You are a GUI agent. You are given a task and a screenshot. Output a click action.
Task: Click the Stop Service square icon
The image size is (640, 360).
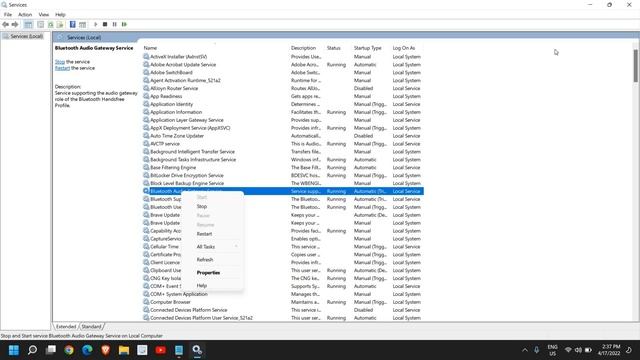(105, 24)
